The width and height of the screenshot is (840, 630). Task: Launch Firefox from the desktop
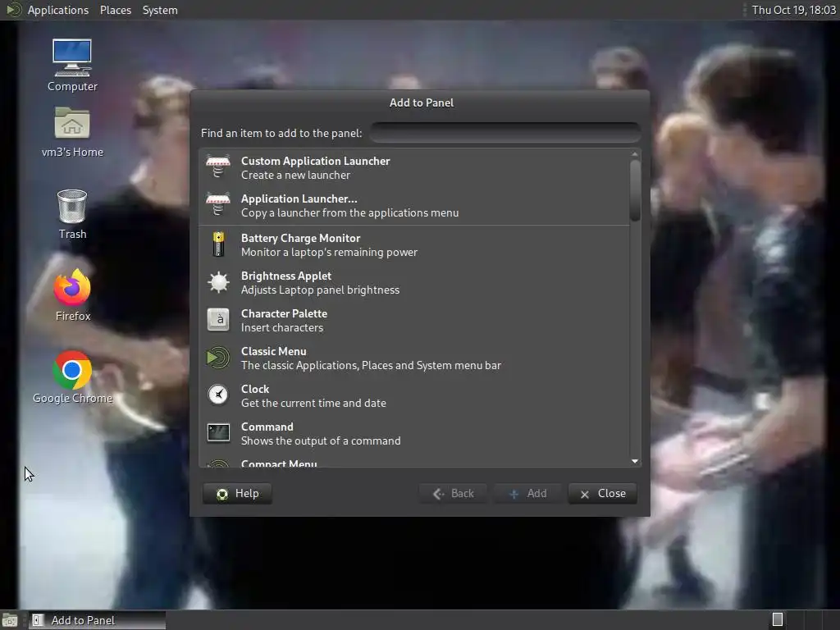[73, 295]
